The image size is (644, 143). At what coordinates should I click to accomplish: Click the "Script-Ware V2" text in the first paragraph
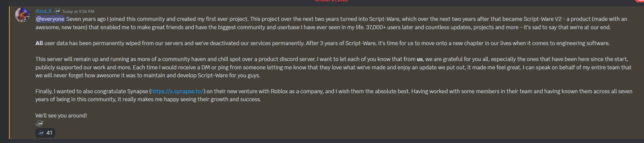[543, 19]
